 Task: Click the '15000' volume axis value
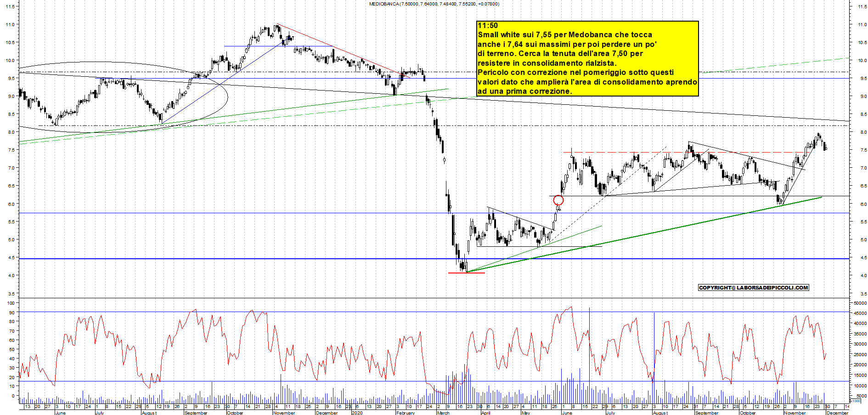(x=860, y=375)
